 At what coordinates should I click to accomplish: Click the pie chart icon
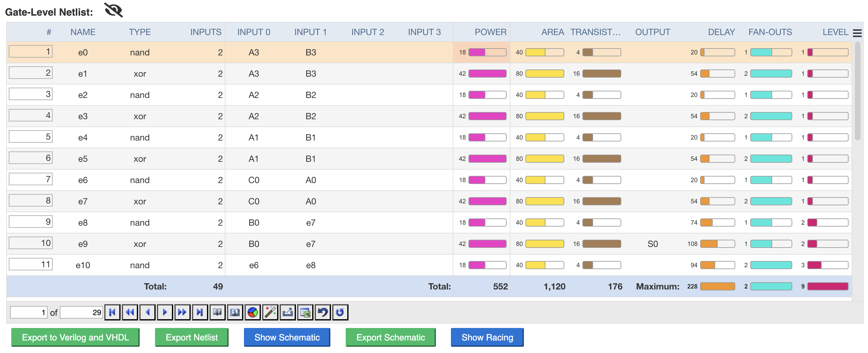point(252,312)
